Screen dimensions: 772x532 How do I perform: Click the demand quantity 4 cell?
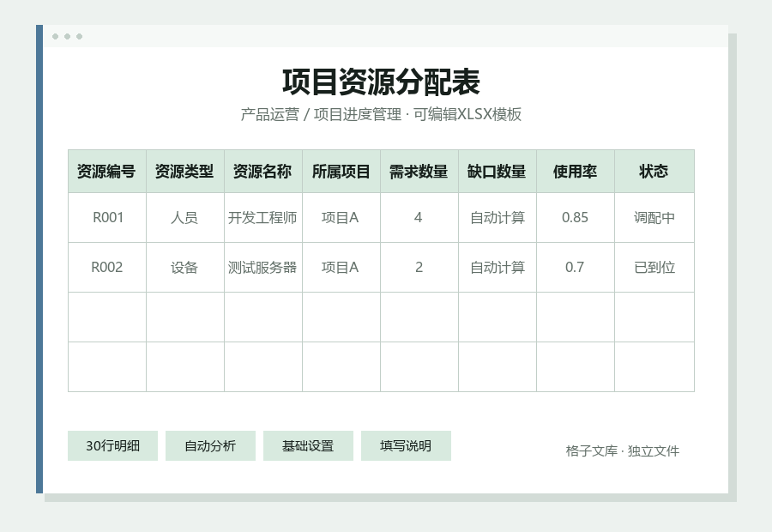[x=419, y=218]
